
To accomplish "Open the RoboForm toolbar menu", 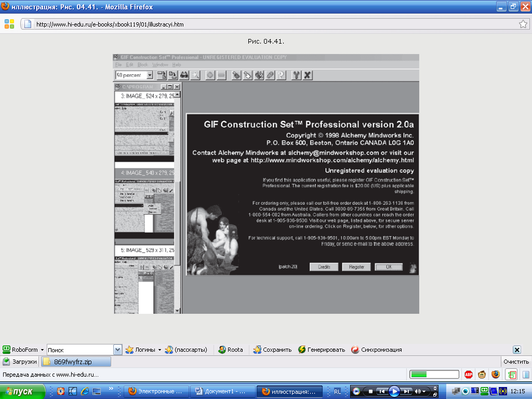I will tap(23, 350).
